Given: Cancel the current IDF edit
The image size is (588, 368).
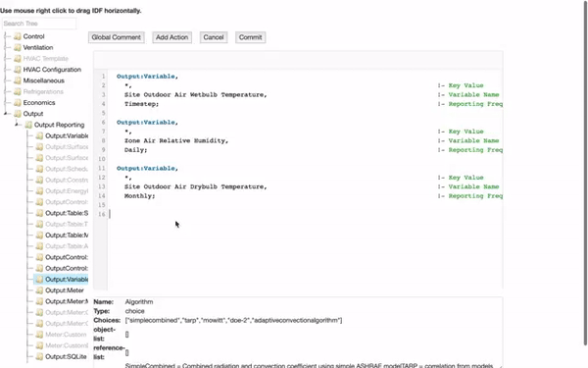Looking at the screenshot, I should pyautogui.click(x=214, y=37).
